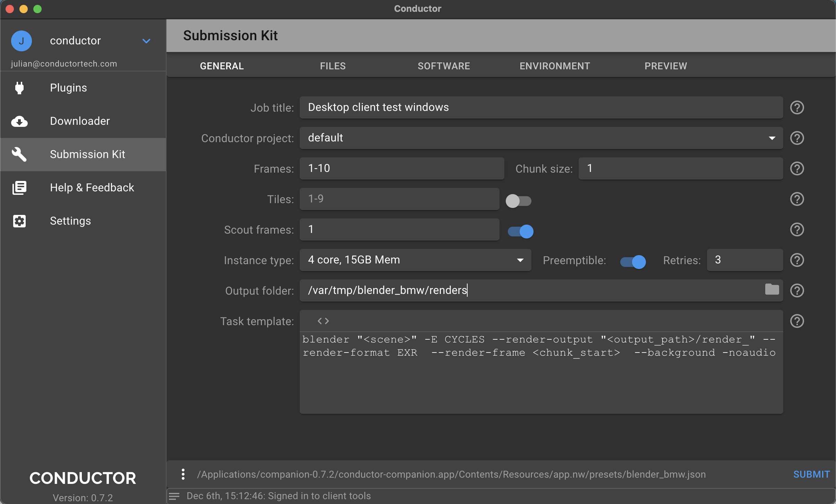836x504 pixels.
Task: Open the Instance type dropdown
Action: click(416, 260)
